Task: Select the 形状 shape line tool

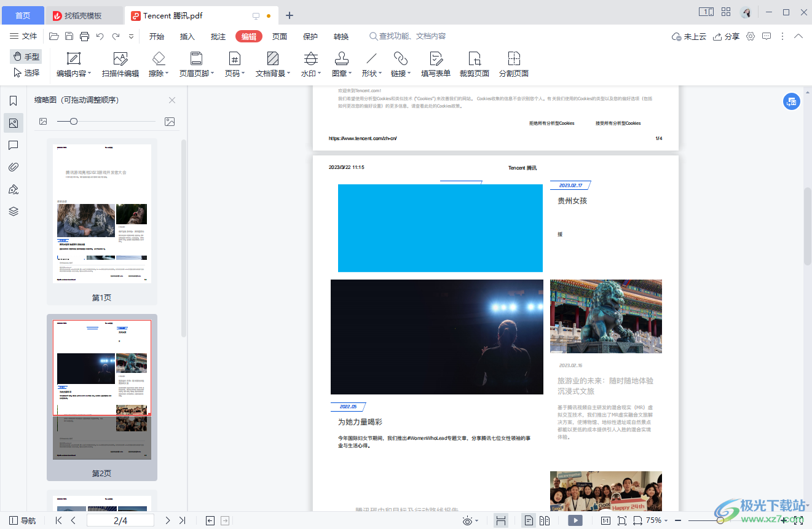Action: click(371, 65)
